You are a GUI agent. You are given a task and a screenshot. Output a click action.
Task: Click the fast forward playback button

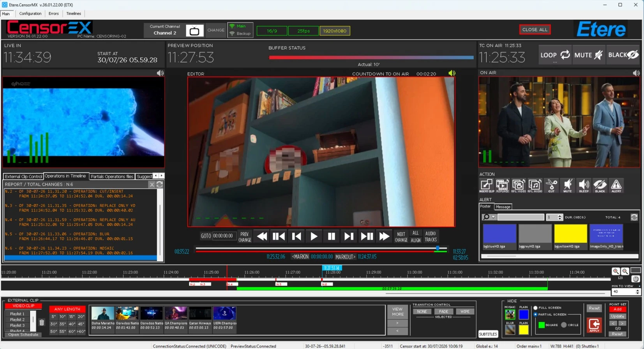click(384, 236)
